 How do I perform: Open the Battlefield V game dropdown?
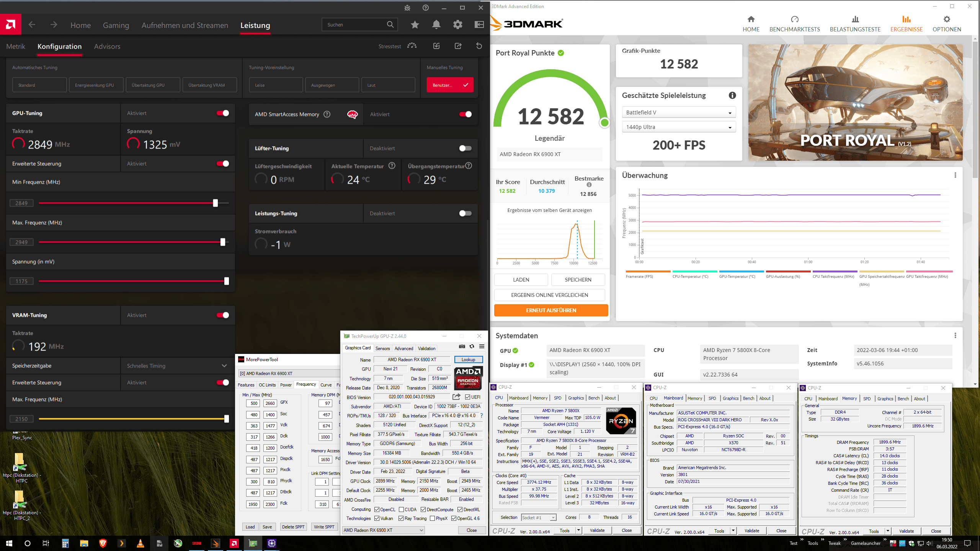(678, 112)
